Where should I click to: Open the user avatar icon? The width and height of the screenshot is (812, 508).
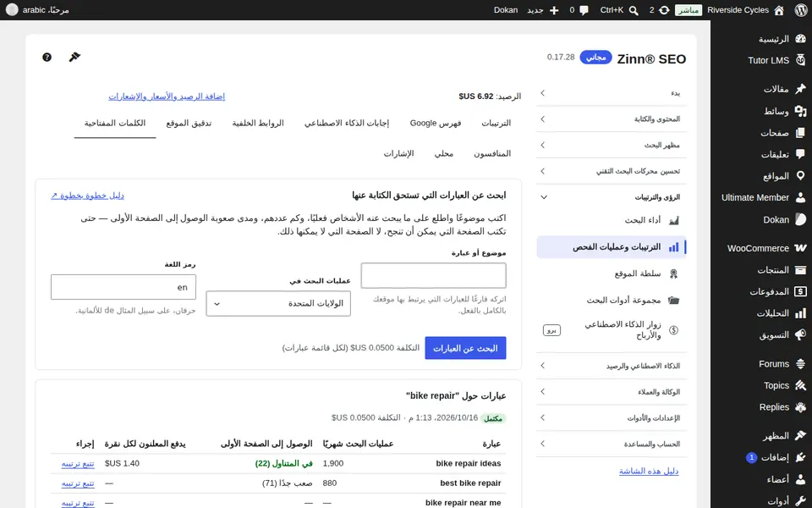(x=12, y=10)
